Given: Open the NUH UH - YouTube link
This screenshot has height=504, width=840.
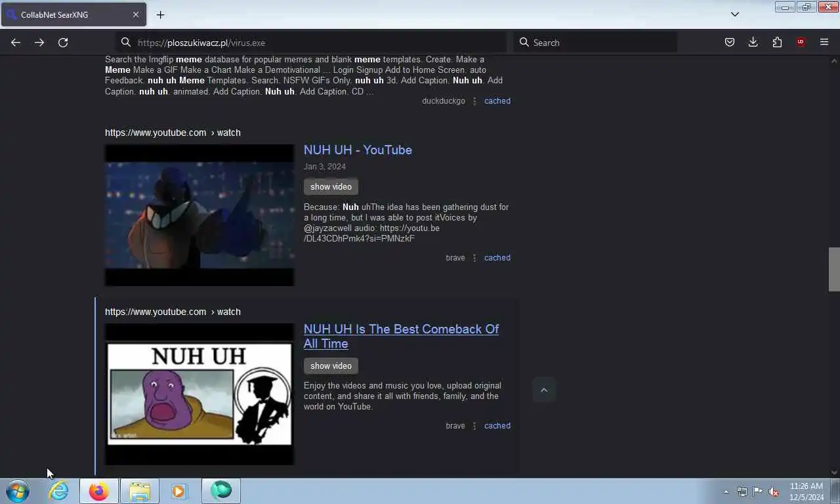Looking at the screenshot, I should click(358, 150).
